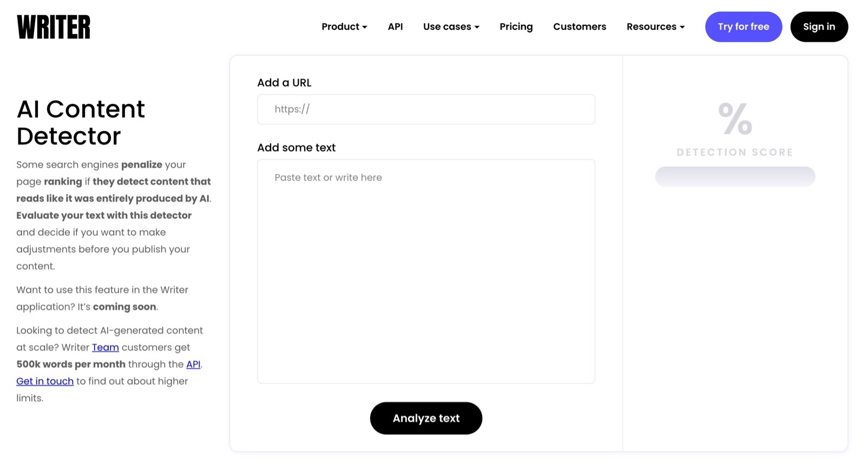Click the detection score progress bar
This screenshot has height=469, width=868.
735,176
